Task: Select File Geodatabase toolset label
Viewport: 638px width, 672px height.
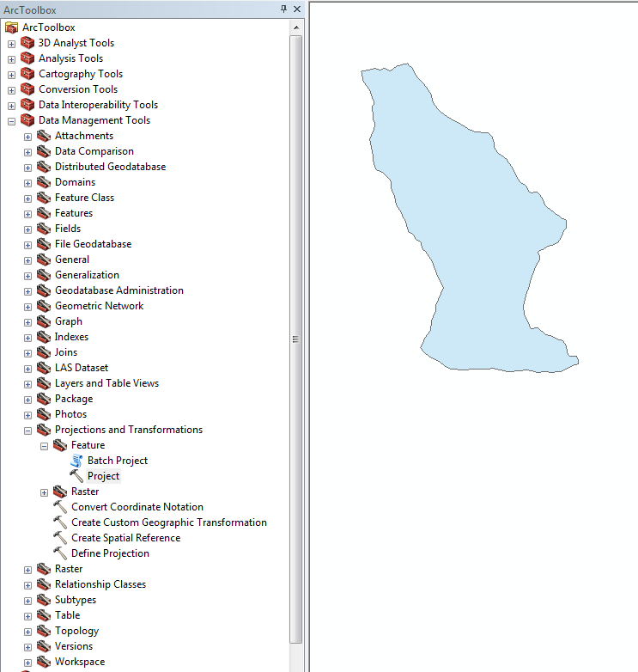Action: 93,244
